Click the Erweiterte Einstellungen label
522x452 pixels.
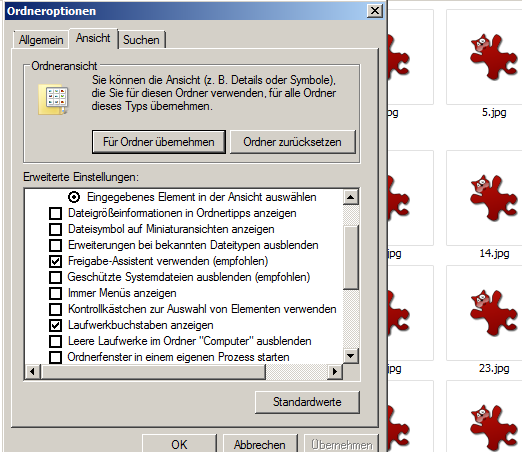81,177
